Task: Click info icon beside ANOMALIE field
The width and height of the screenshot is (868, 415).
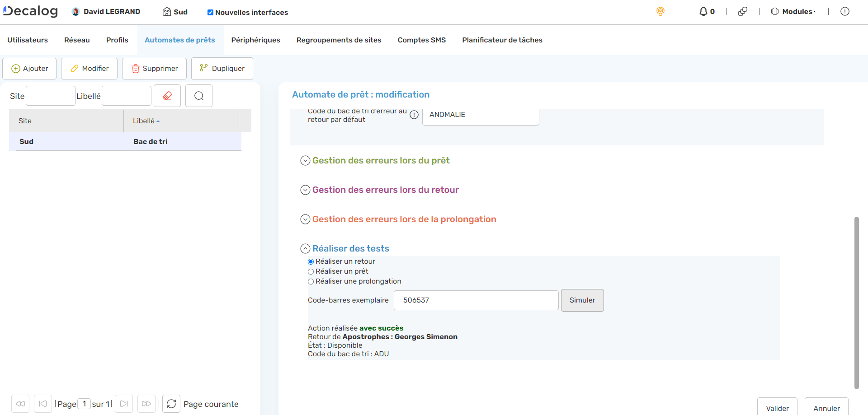Action: [x=414, y=115]
